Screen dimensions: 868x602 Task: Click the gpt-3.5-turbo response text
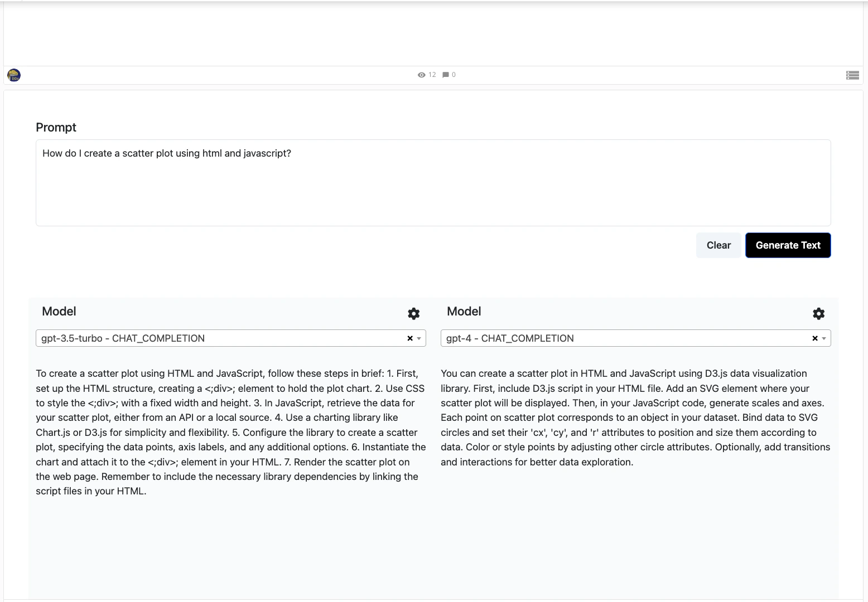point(231,432)
